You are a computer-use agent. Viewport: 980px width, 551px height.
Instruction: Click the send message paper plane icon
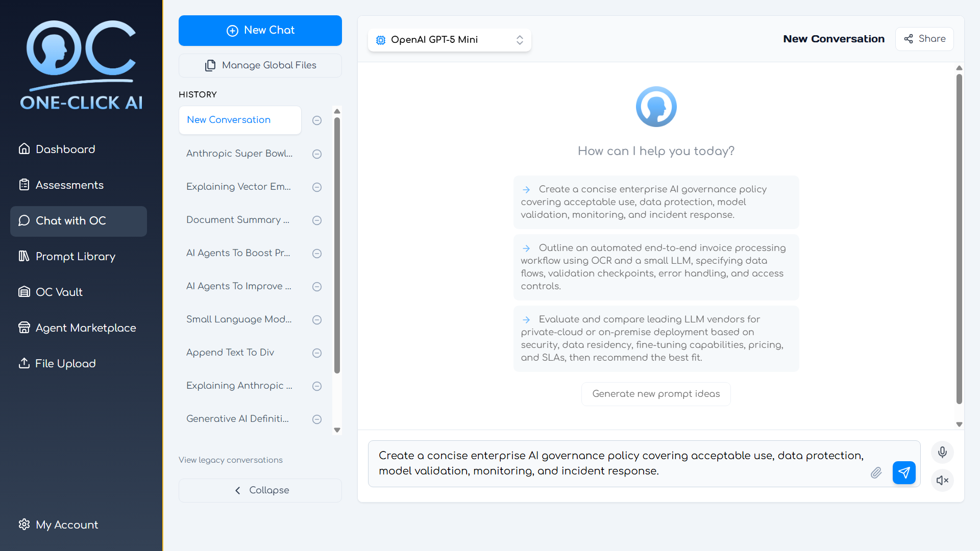coord(903,472)
